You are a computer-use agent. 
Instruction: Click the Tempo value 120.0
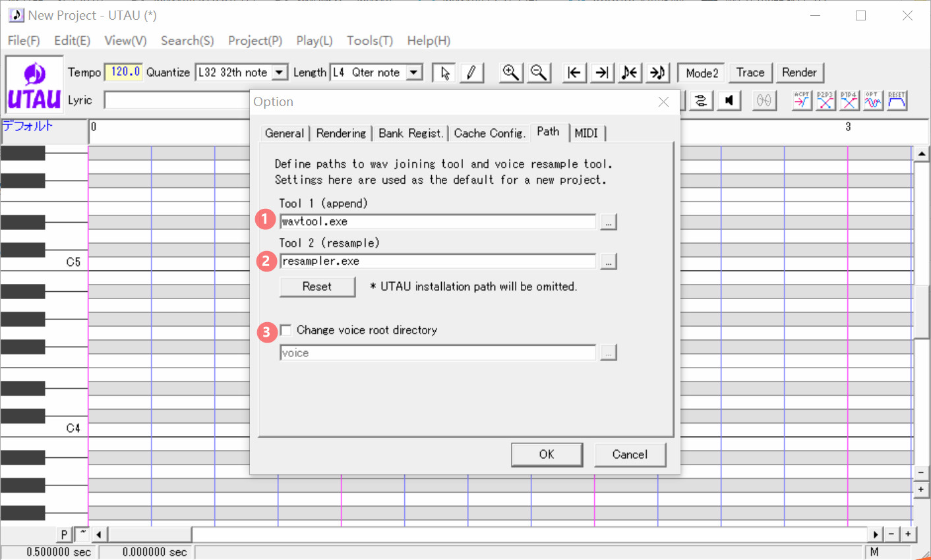pos(124,72)
